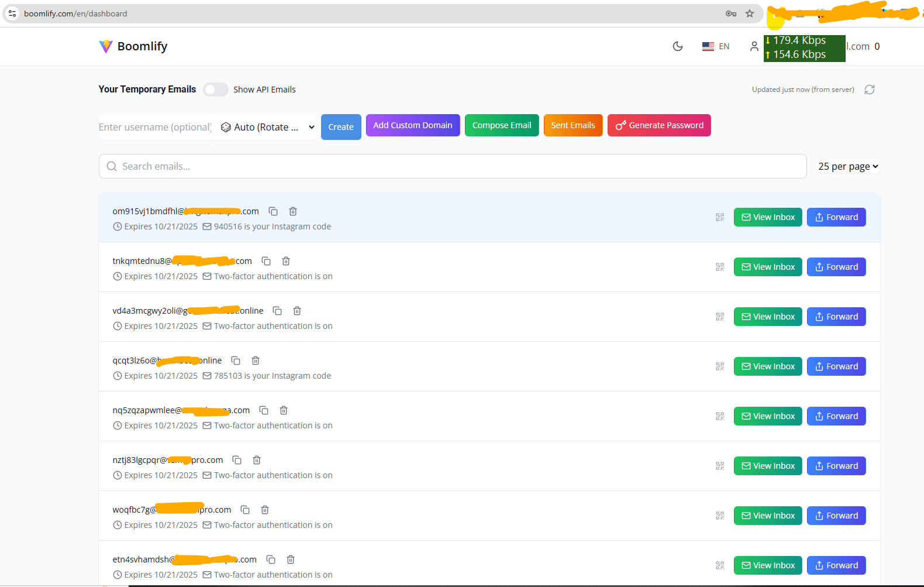The width and height of the screenshot is (924, 587).
Task: Copy the nq5zqzapwmlee email address
Action: (x=264, y=410)
